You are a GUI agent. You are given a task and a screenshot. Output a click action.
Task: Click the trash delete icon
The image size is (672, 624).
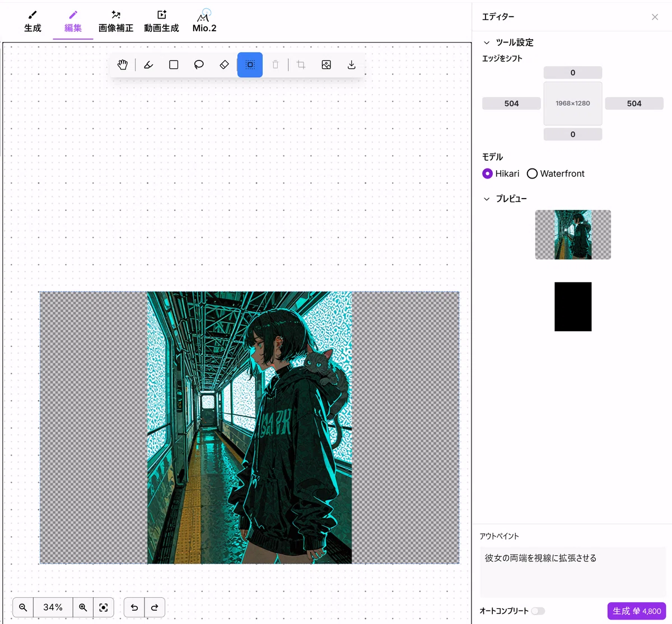[276, 65]
